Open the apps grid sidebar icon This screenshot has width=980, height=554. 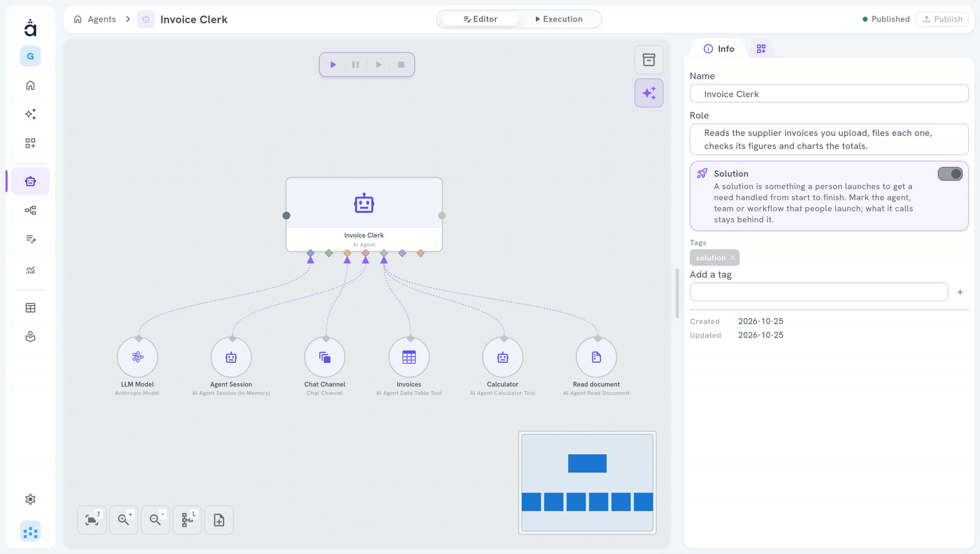30,143
